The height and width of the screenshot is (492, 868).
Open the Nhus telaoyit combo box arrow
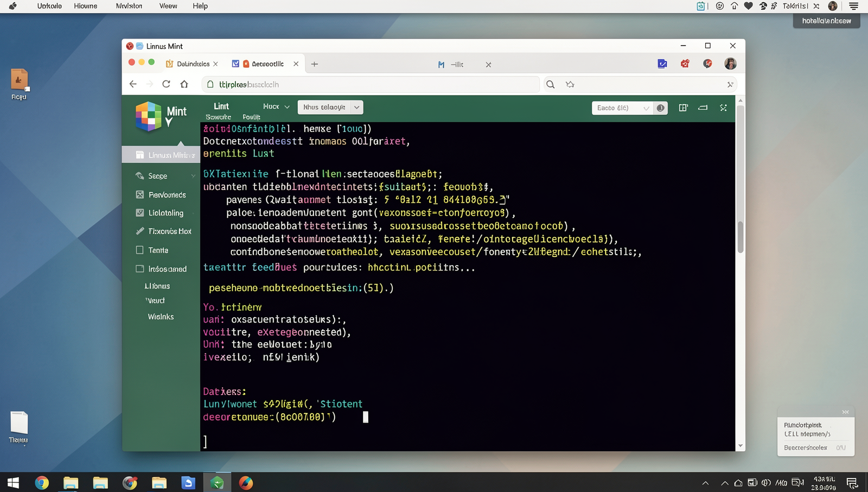[x=356, y=107]
